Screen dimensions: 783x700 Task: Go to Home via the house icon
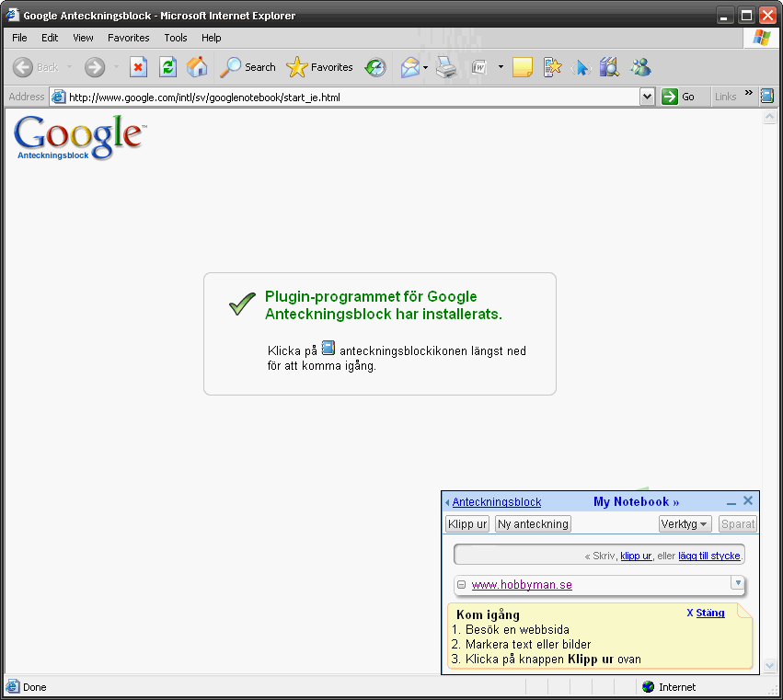[x=197, y=67]
